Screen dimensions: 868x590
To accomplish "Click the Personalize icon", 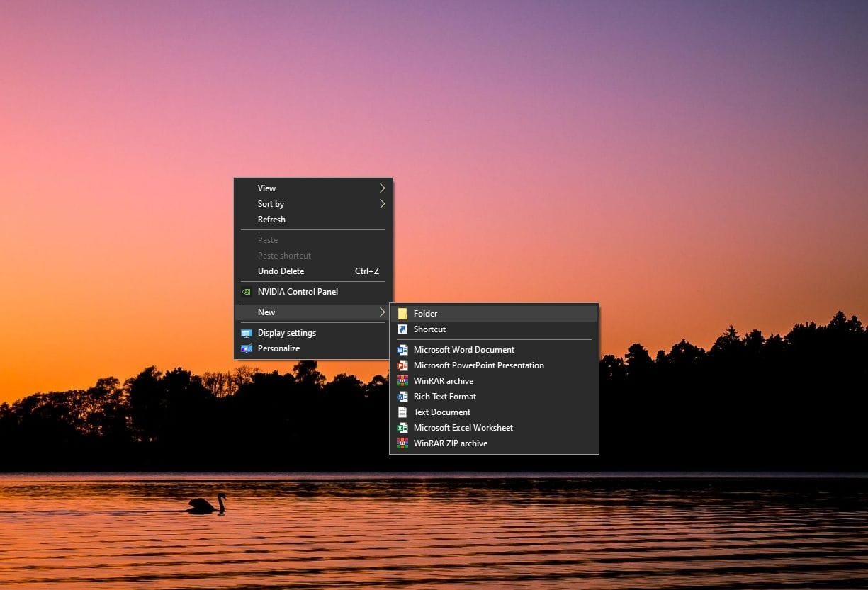I will [247, 348].
